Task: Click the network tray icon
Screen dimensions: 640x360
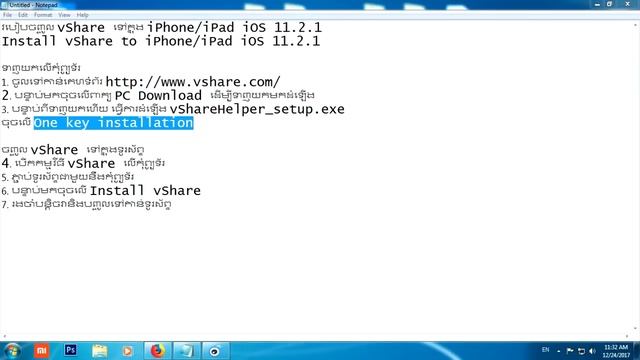Action: point(582,351)
